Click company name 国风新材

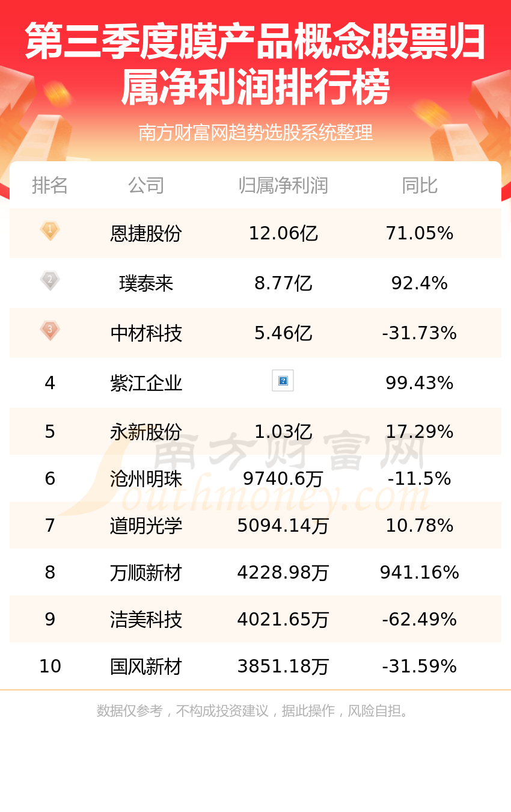click(146, 666)
